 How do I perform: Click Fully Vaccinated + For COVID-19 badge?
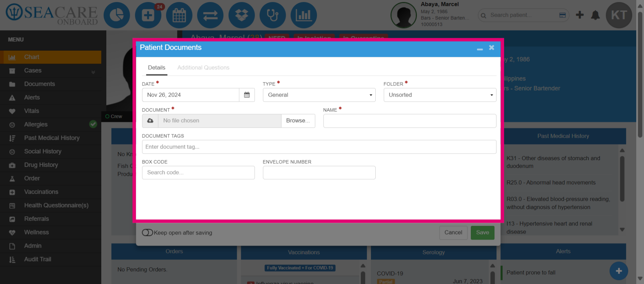tap(300, 268)
